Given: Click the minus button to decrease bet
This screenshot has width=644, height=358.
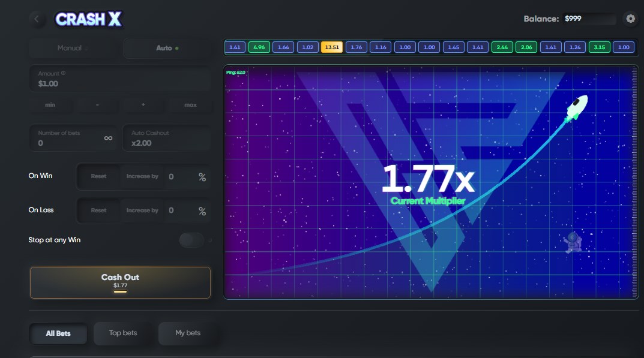Looking at the screenshot, I should (97, 105).
